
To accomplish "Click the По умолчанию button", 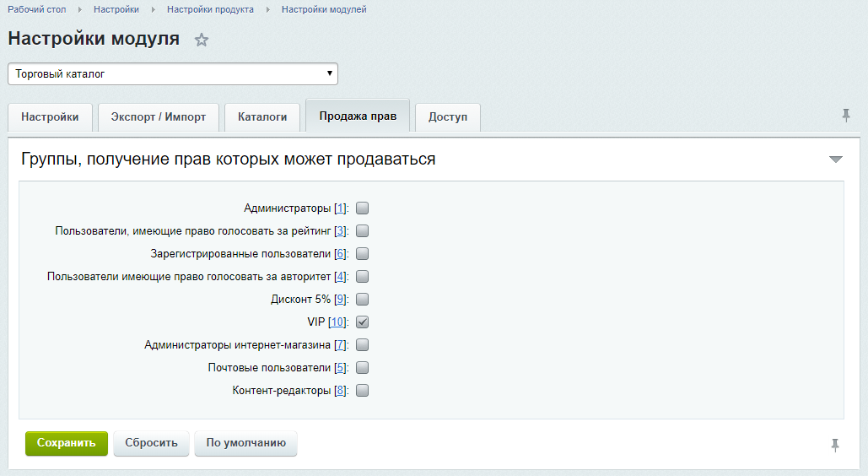I will click(x=245, y=443).
